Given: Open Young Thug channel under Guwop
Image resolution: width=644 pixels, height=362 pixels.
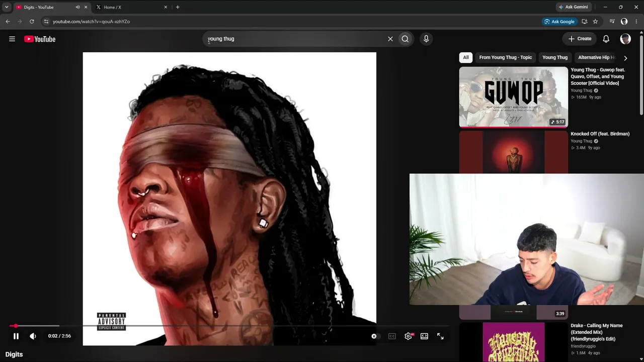Looking at the screenshot, I should click(x=581, y=90).
